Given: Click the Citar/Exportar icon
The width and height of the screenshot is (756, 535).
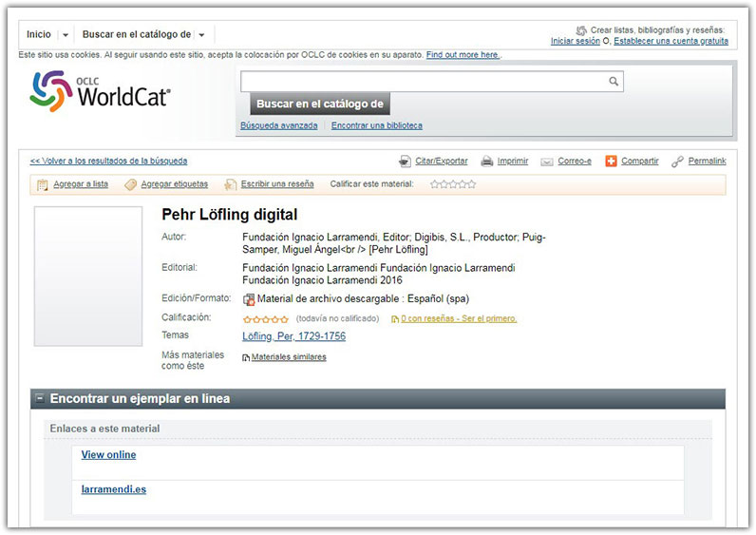Looking at the screenshot, I should click(405, 162).
